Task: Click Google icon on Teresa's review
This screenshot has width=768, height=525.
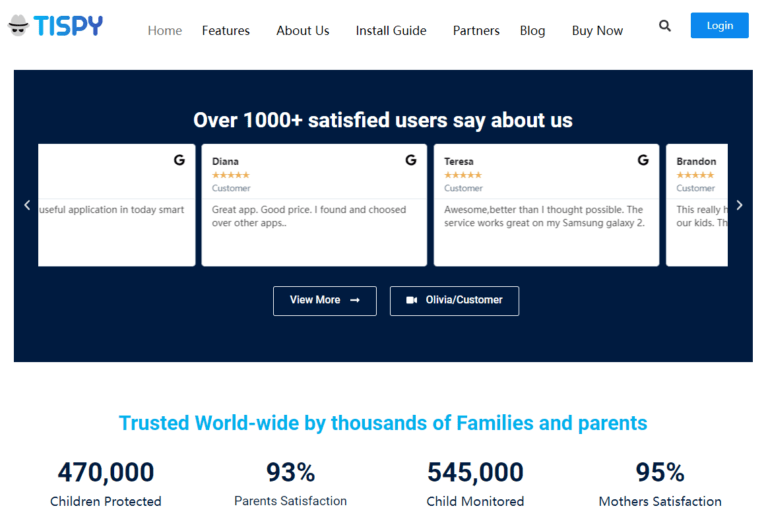Action: [643, 160]
